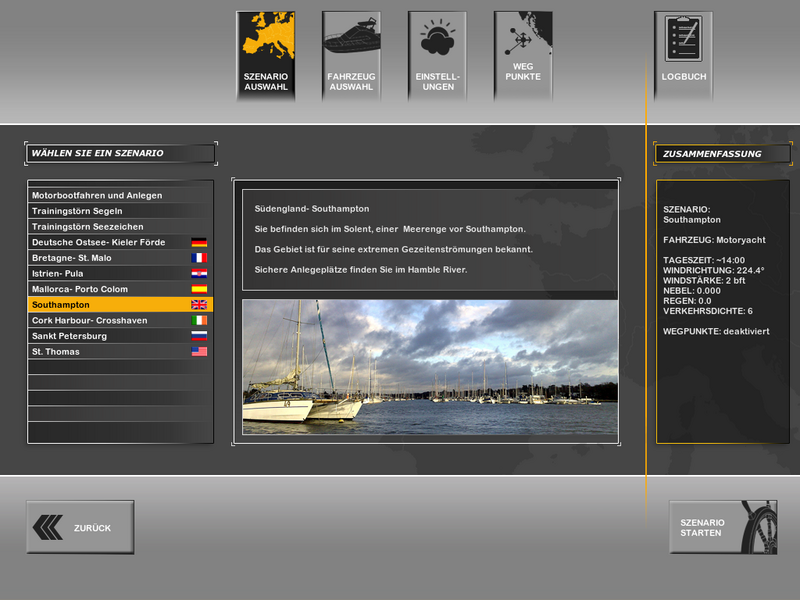
Task: Click the Spanish flag beside Mallorca
Action: (x=199, y=289)
